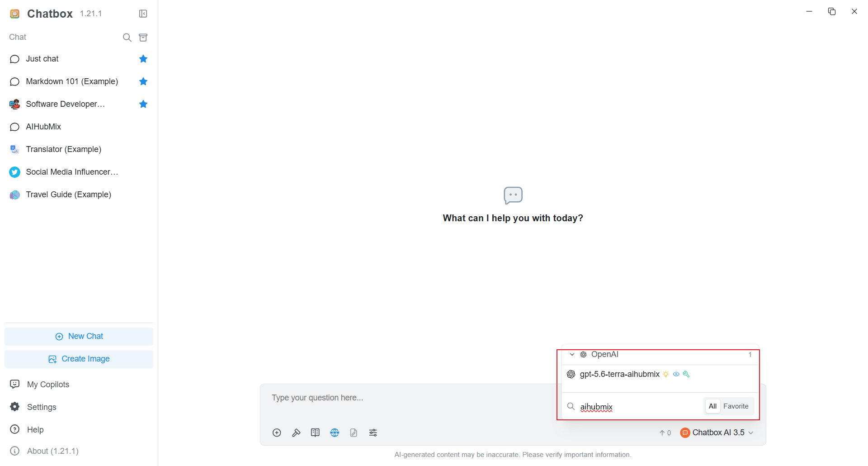Open Software Developer conversation
868x466 pixels.
79,104
